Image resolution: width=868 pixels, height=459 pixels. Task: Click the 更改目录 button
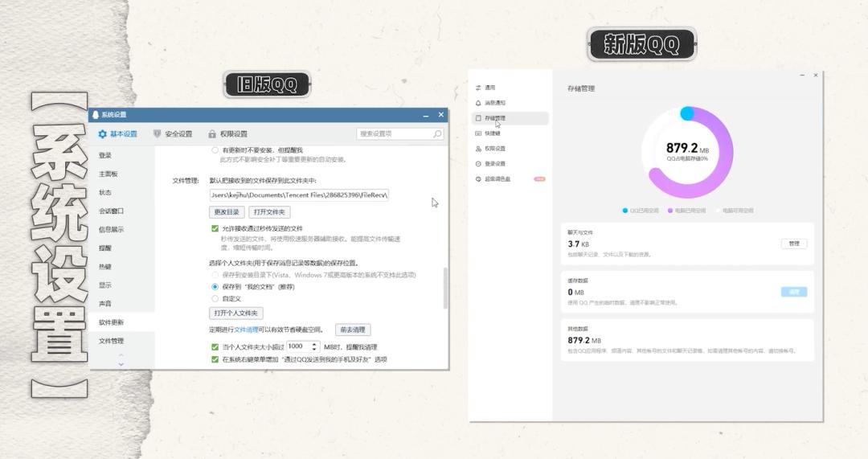(227, 212)
